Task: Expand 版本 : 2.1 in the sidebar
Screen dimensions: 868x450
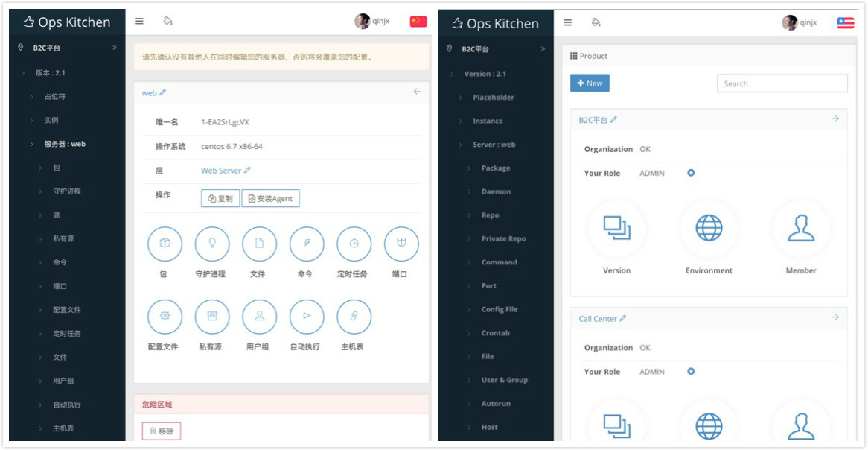Action: pyautogui.click(x=23, y=72)
